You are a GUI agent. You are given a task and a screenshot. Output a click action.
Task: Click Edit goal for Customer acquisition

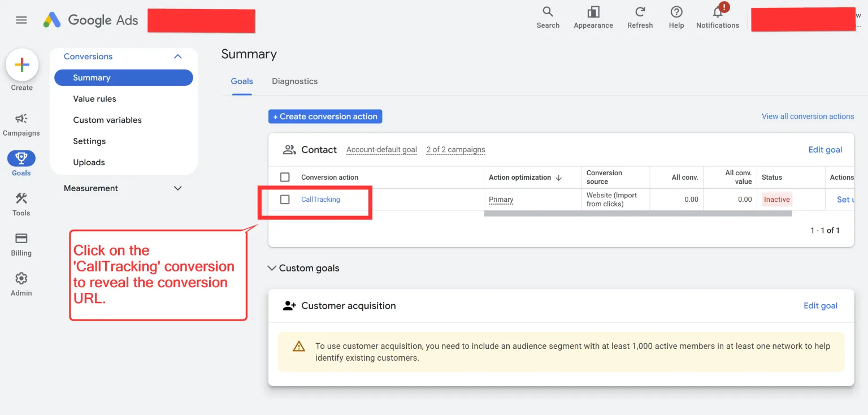click(821, 306)
